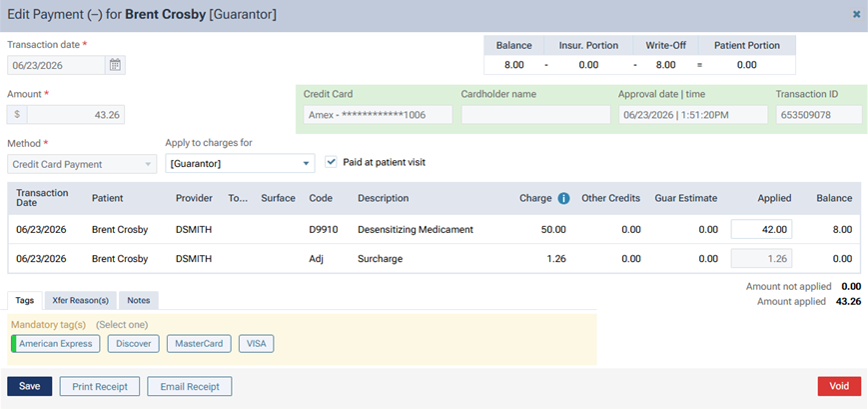The height and width of the screenshot is (409, 868).
Task: Click the Amount not applied label
Action: click(x=788, y=287)
